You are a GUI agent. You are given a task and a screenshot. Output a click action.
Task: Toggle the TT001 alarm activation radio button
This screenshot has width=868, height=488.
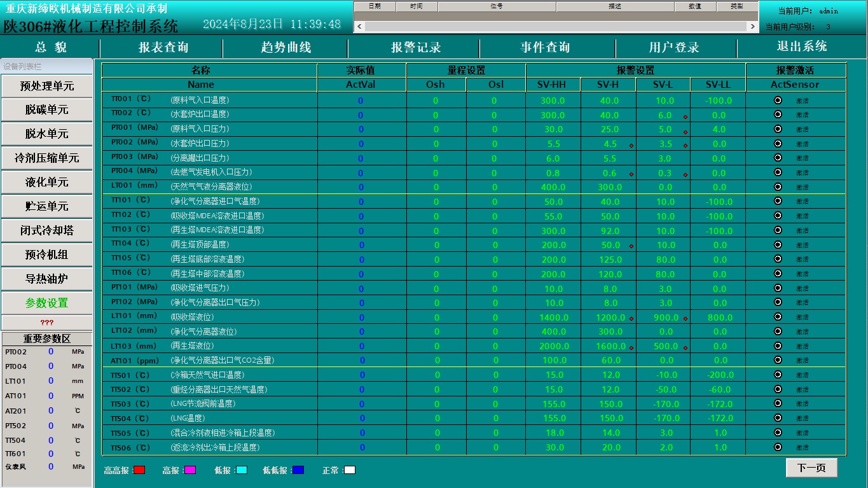[777, 100]
